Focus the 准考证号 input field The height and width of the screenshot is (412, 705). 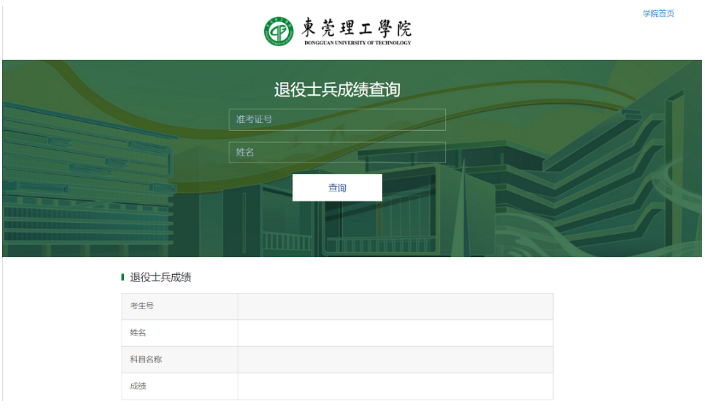tap(337, 120)
